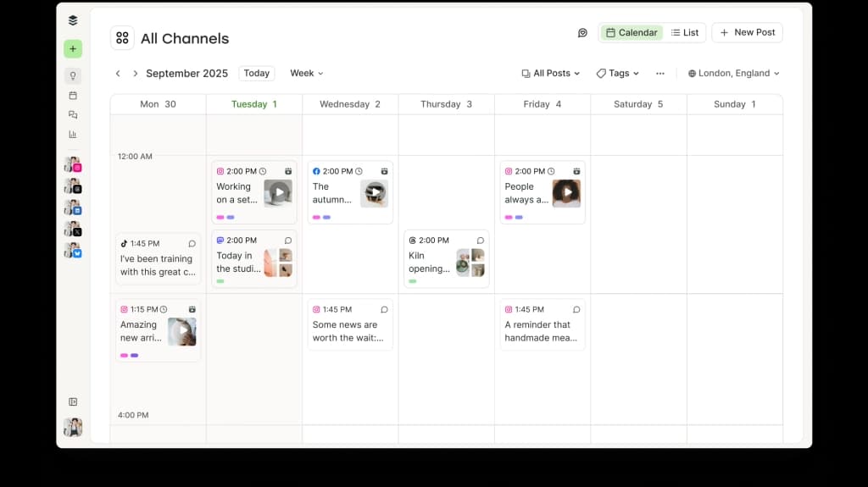Open the analytics bar chart icon
The height and width of the screenshot is (487, 868).
tap(73, 134)
